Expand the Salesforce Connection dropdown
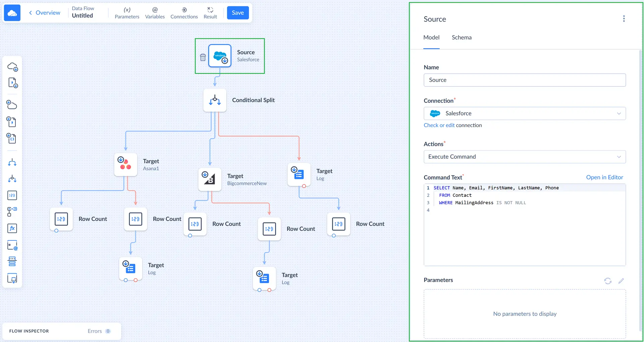 (x=524, y=113)
